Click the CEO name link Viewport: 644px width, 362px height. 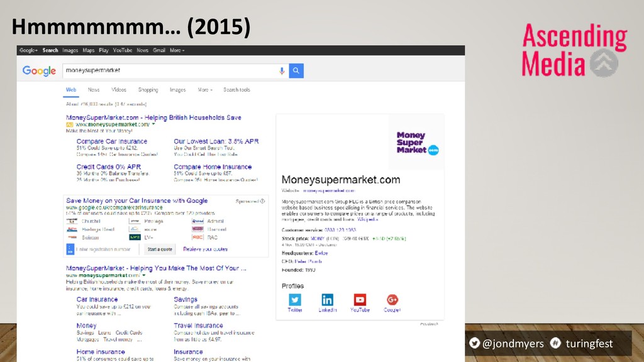tap(308, 261)
